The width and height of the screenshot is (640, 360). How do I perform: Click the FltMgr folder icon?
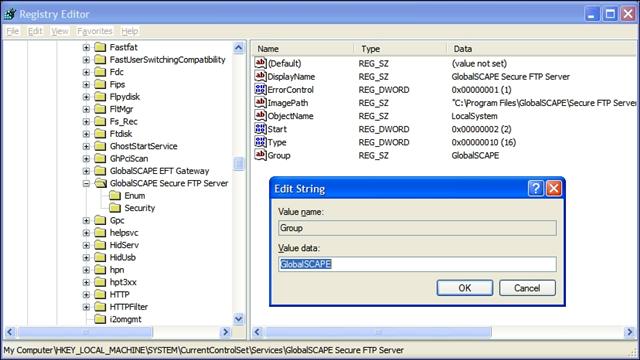click(x=100, y=109)
